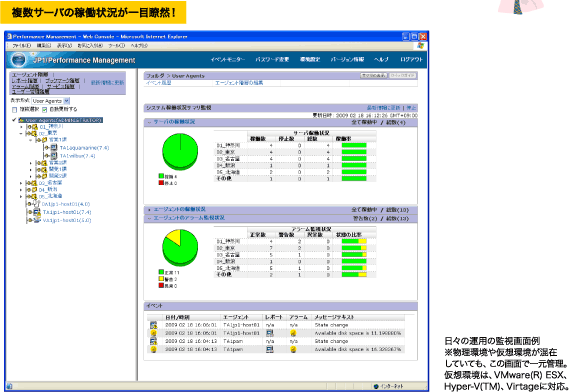Open report icon for TA1jp1-host01 disk event
The image size is (578, 392).
[x=270, y=333]
